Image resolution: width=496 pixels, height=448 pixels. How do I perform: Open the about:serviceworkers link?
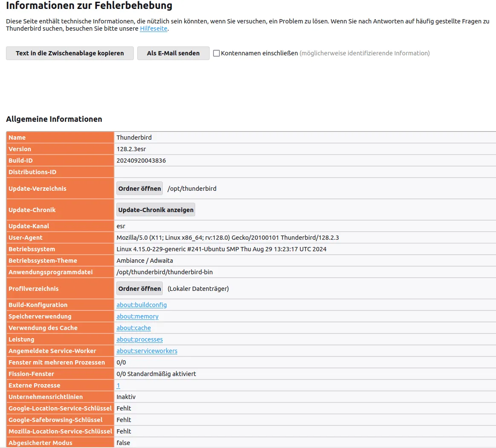[x=147, y=351]
